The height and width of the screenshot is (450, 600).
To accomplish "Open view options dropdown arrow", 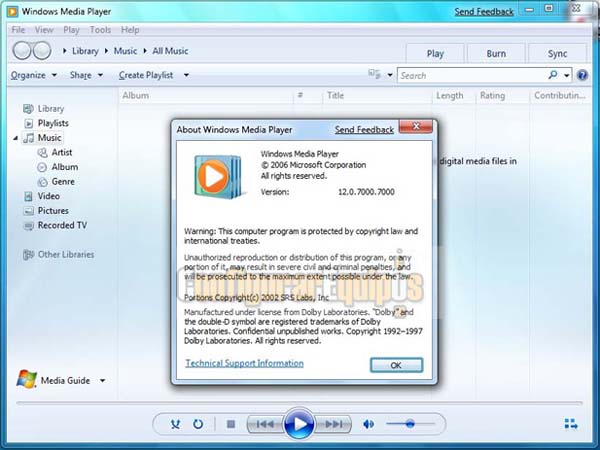I will click(390, 75).
